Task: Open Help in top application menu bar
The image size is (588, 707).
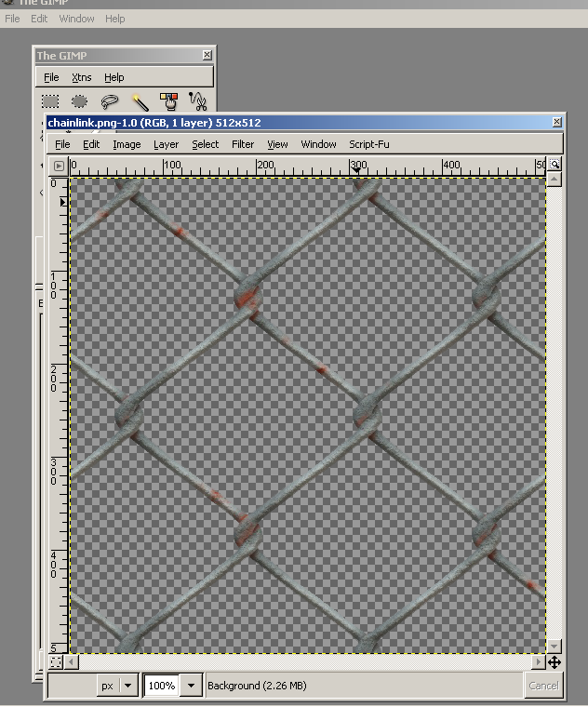Action: tap(115, 19)
